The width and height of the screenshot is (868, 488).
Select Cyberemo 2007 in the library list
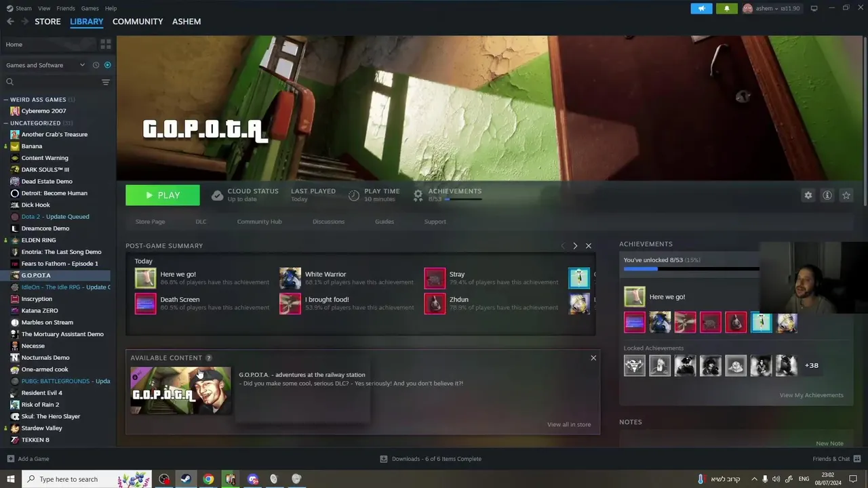click(x=43, y=111)
